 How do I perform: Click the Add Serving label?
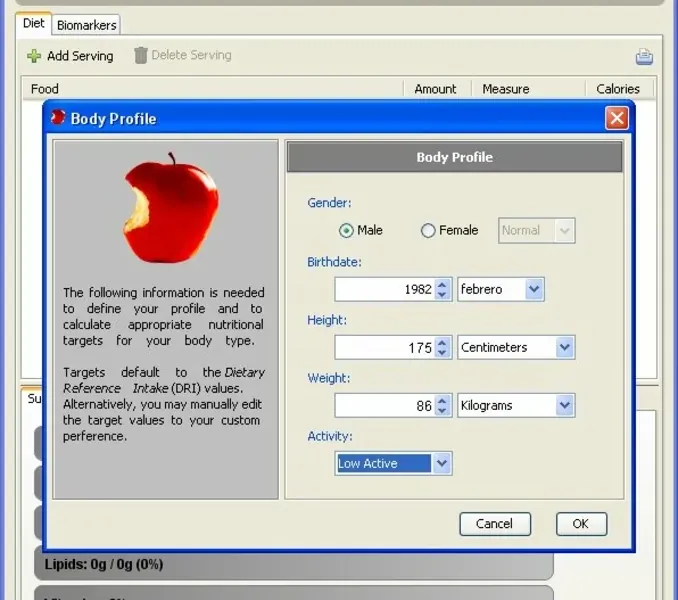pyautogui.click(x=80, y=56)
